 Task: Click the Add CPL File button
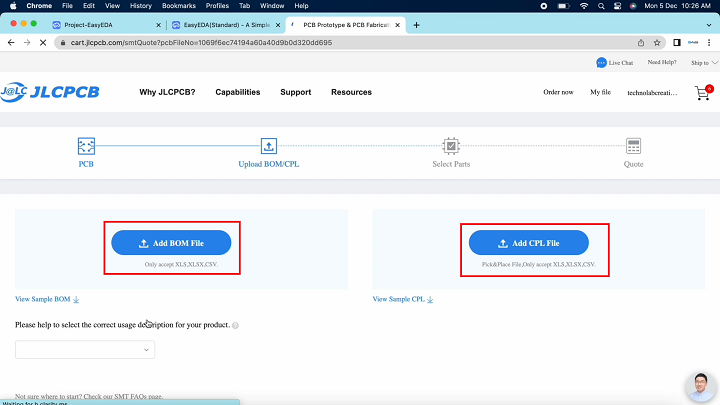(529, 242)
